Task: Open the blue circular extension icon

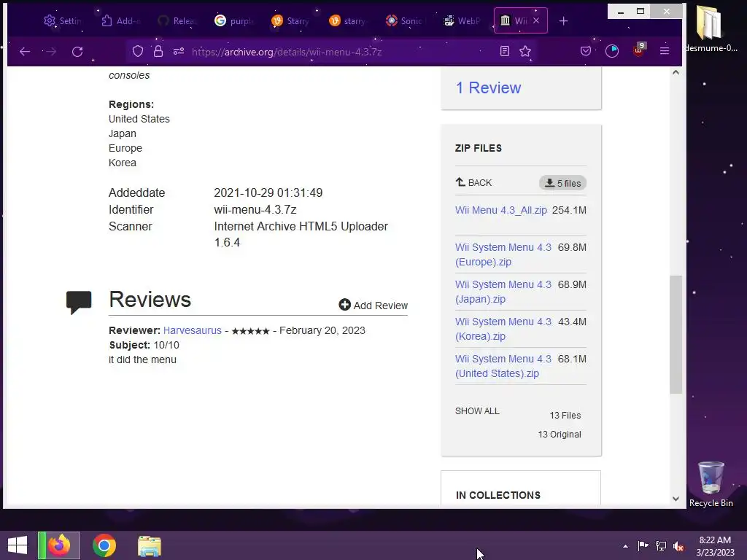Action: click(x=612, y=51)
